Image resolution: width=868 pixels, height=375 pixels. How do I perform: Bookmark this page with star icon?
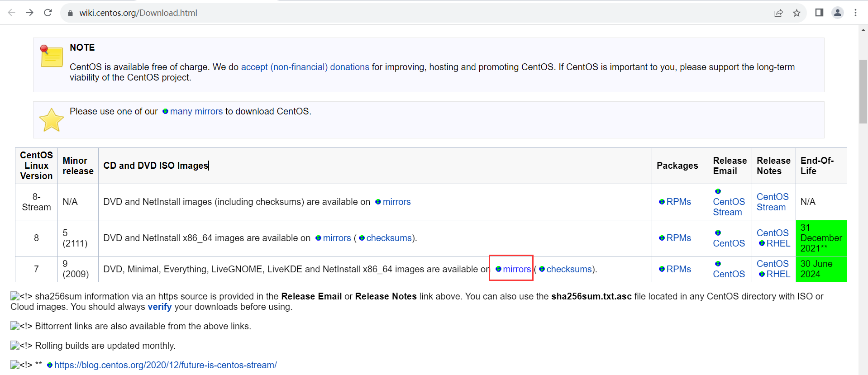pyautogui.click(x=797, y=13)
